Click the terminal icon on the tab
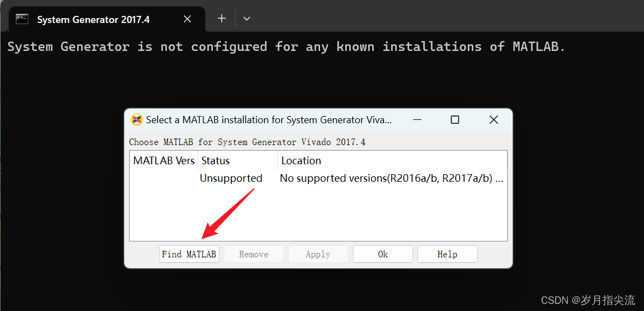Image resolution: width=644 pixels, height=311 pixels. 22,19
